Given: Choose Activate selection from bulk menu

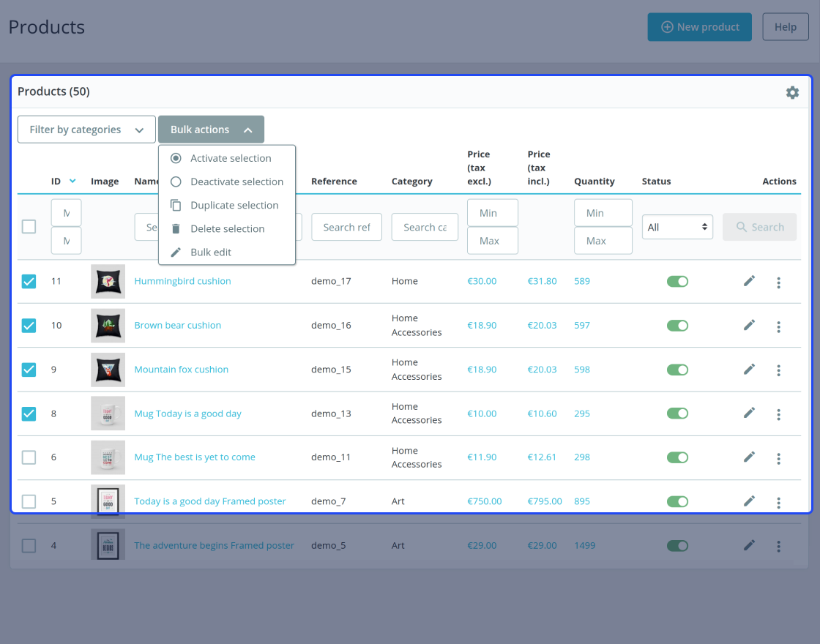Looking at the screenshot, I should (x=226, y=158).
